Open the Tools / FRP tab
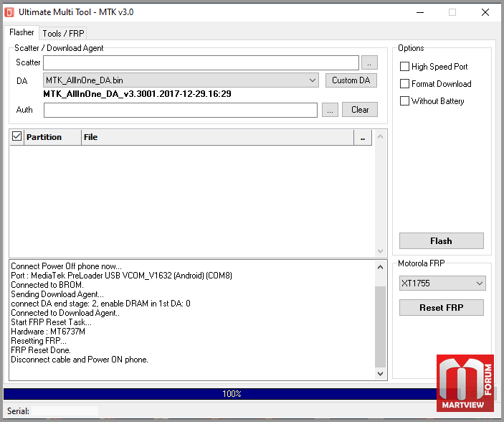 coord(63,34)
